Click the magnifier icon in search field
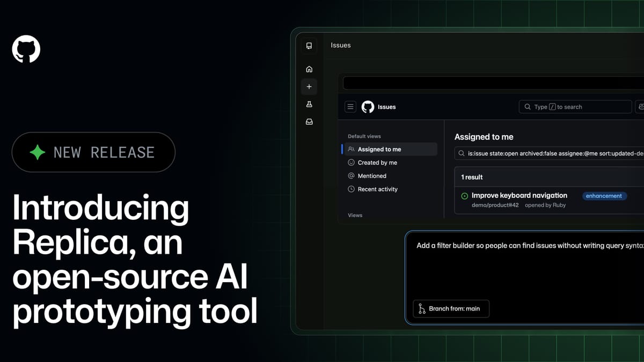 pos(528,107)
